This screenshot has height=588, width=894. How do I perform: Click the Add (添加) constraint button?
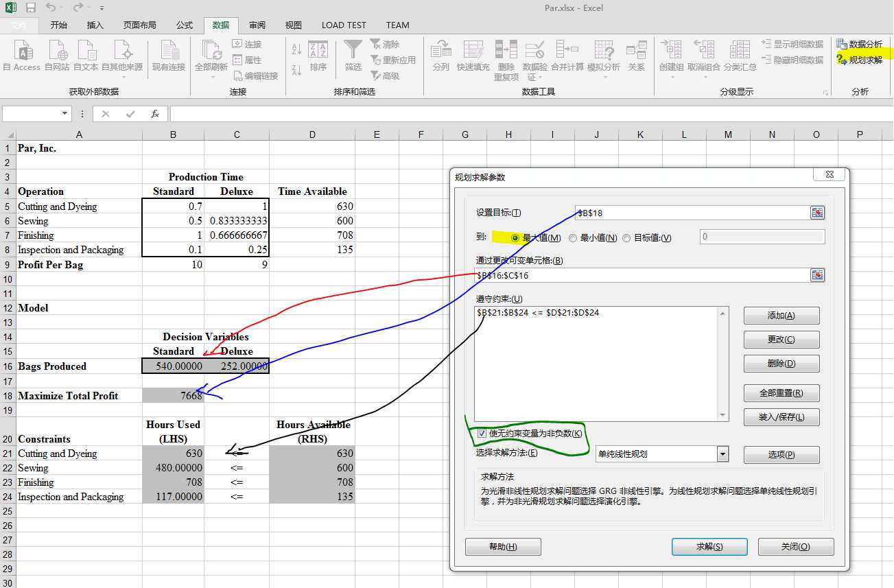(781, 316)
